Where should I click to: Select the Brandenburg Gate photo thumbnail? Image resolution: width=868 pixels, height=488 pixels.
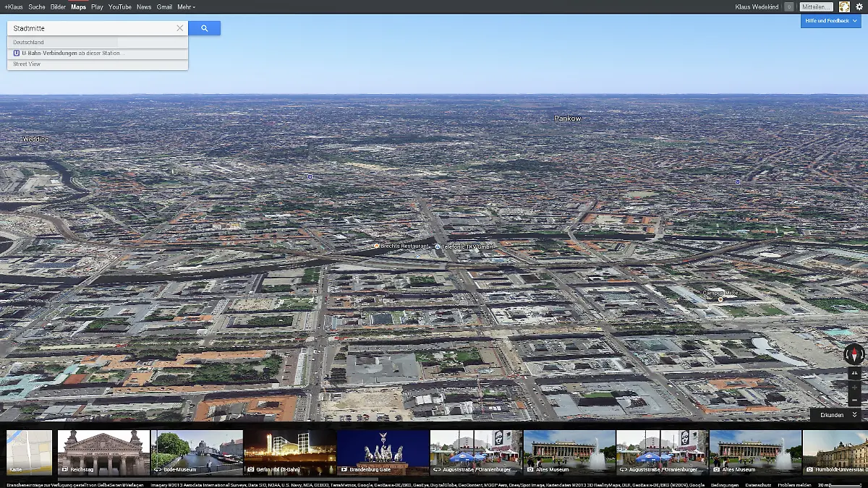(383, 453)
